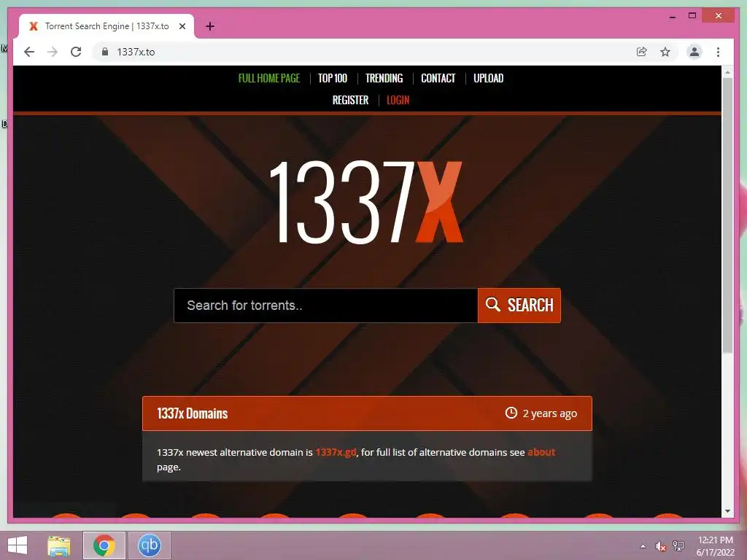Minimize the Chrome window
Viewport: 747px width, 560px height.
(x=672, y=16)
